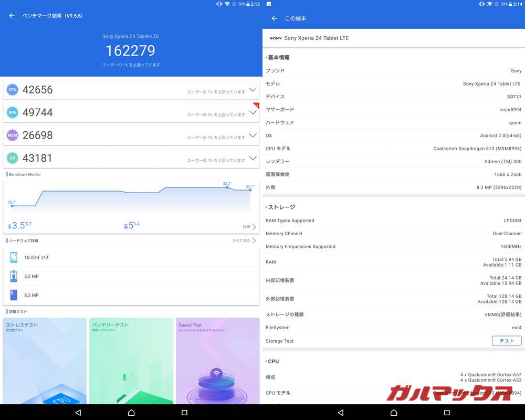Select the UX score icon
Image resolution: width=525 pixels, height=420 pixels.
pos(12,158)
